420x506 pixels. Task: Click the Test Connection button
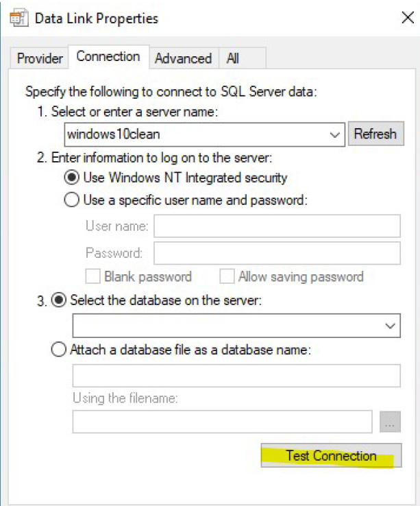pyautogui.click(x=332, y=455)
